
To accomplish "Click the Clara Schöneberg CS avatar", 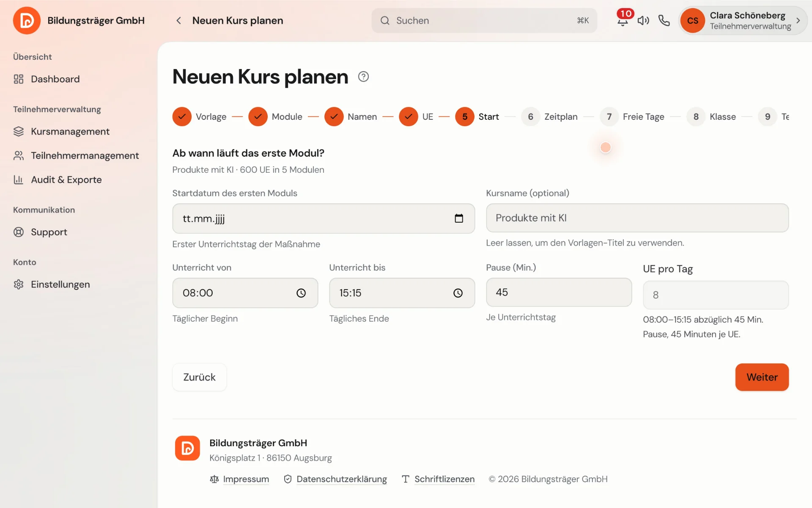I will point(693,20).
